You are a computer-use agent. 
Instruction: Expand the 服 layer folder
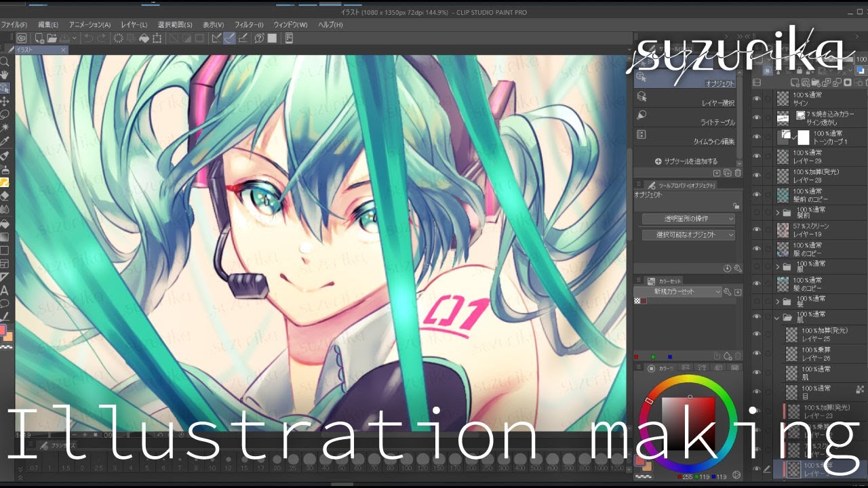(x=778, y=266)
